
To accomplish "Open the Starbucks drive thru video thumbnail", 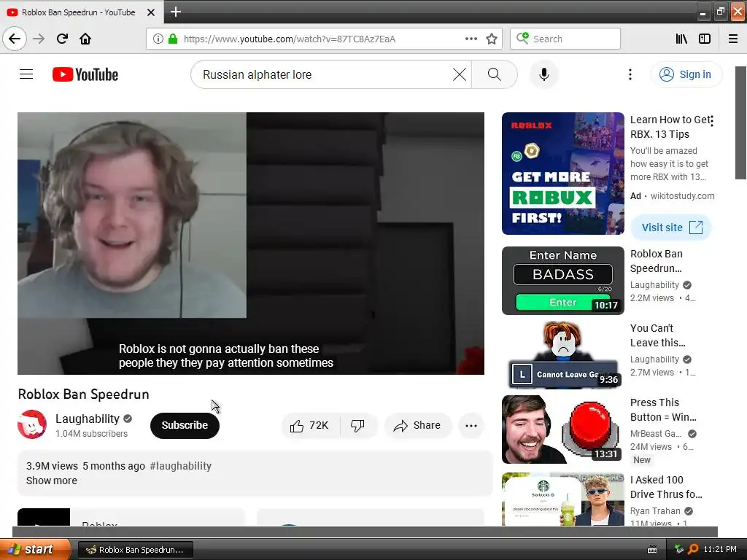I will click(562, 499).
